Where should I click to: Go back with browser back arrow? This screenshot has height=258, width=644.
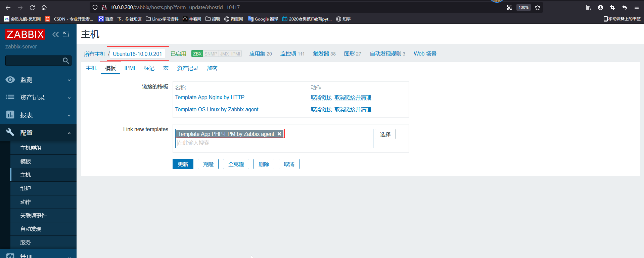[8, 7]
